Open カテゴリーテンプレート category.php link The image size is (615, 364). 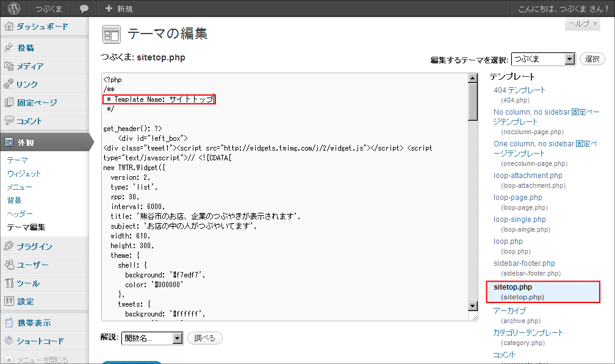pos(528,332)
